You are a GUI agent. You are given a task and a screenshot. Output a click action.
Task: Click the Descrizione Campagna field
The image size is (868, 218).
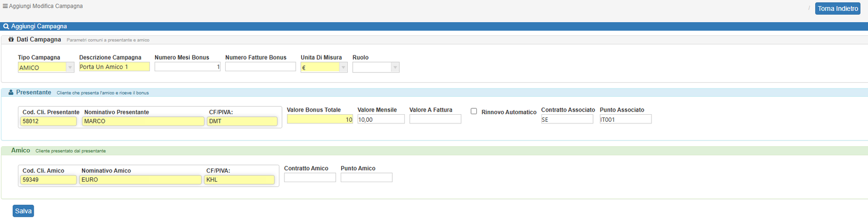coord(114,67)
